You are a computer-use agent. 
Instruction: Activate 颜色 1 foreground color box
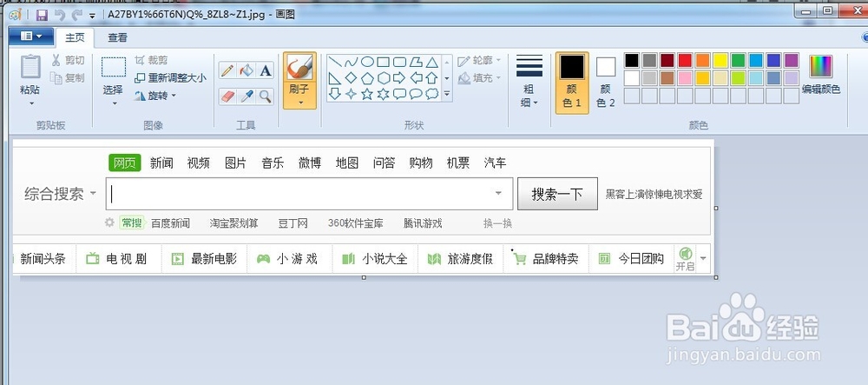[572, 82]
